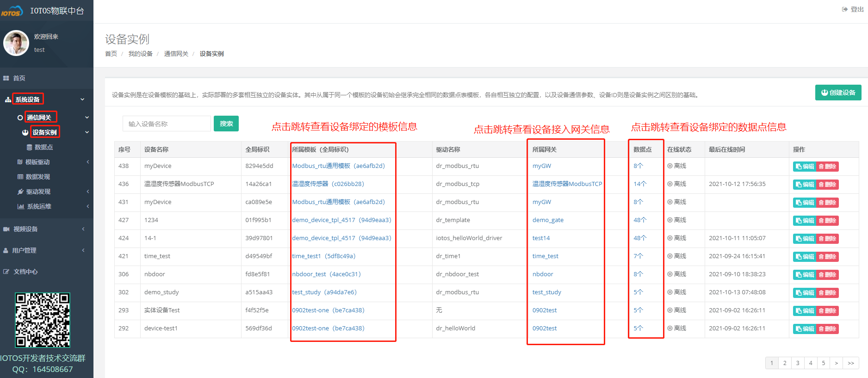Open 数据发现 sidebar item
Screen dimensions: 868x378
[x=37, y=177]
